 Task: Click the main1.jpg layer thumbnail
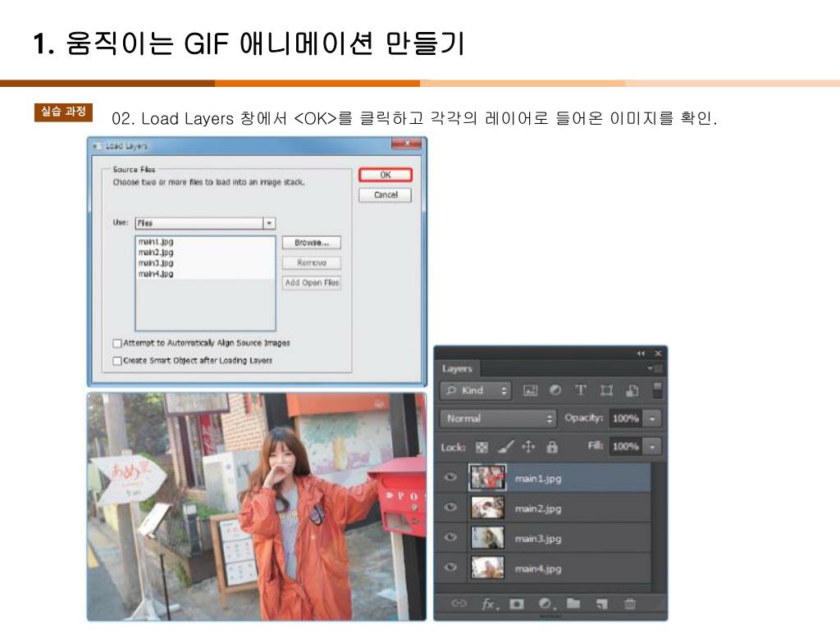tap(487, 477)
